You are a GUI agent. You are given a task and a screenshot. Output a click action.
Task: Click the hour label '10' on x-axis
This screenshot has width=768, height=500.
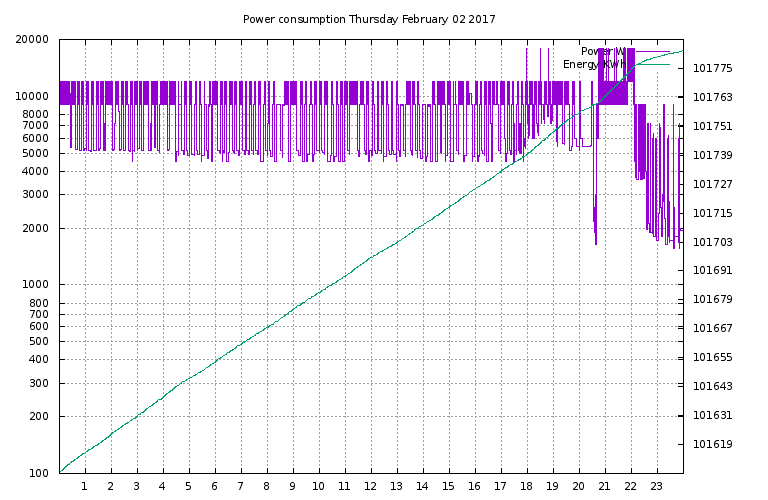pyautogui.click(x=318, y=486)
